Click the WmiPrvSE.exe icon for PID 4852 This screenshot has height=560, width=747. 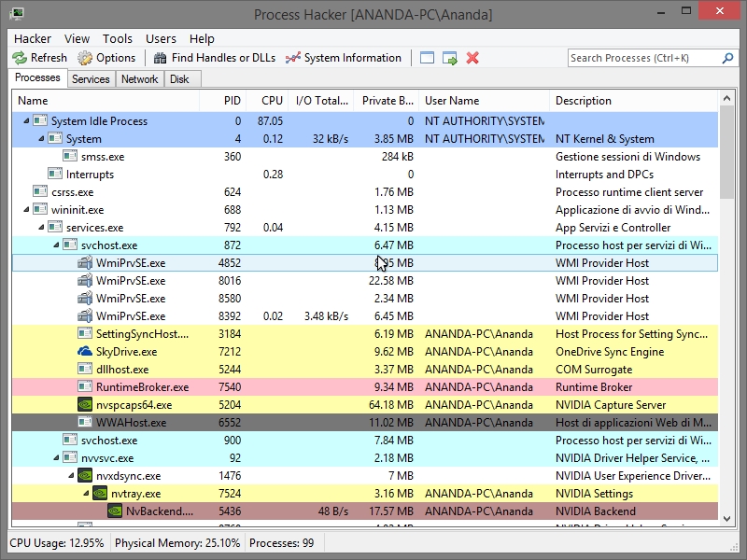85,263
